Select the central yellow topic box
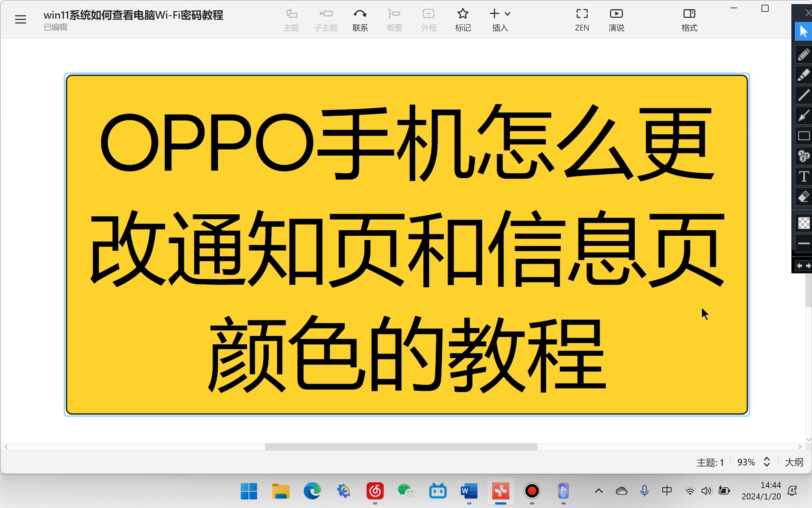This screenshot has width=812, height=508. pyautogui.click(x=407, y=245)
